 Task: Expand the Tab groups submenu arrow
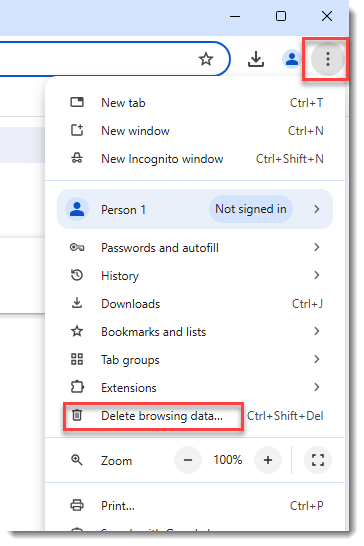click(317, 359)
